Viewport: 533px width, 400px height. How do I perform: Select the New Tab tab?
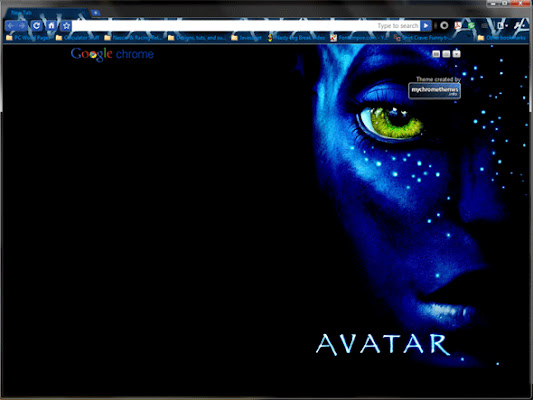pos(47,13)
